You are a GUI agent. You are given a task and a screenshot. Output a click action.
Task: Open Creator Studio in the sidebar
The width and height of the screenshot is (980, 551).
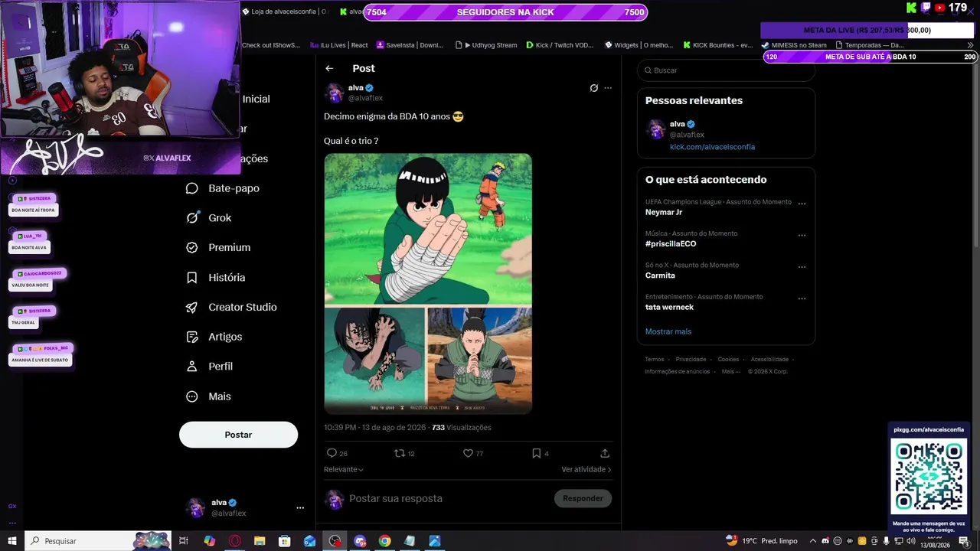pyautogui.click(x=232, y=308)
